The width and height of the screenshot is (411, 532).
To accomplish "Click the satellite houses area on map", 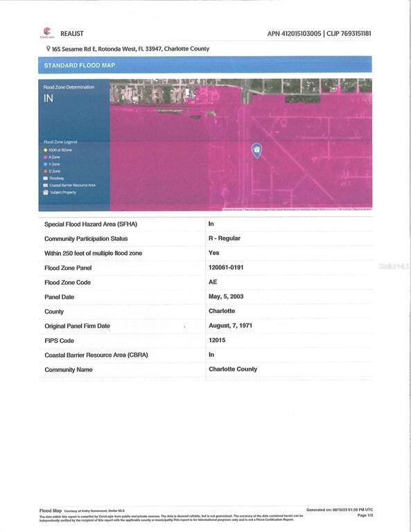I will [x=149, y=91].
